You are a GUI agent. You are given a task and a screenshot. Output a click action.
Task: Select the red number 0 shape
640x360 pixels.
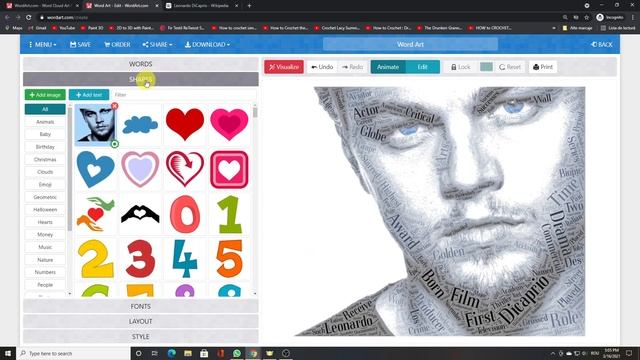[x=185, y=214]
